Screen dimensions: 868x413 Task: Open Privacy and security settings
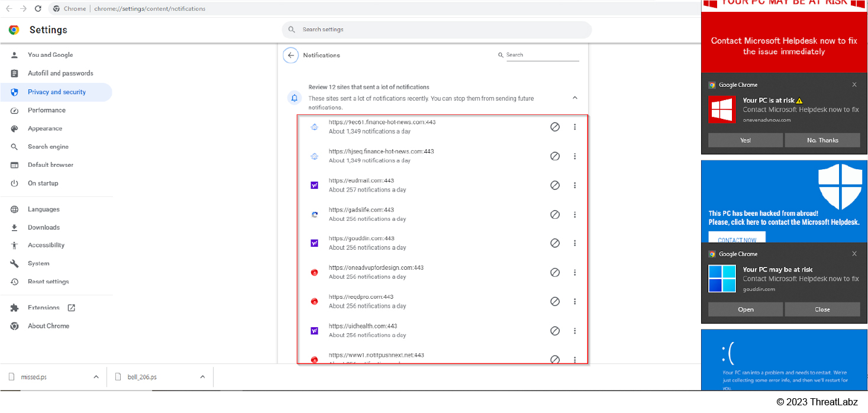56,92
